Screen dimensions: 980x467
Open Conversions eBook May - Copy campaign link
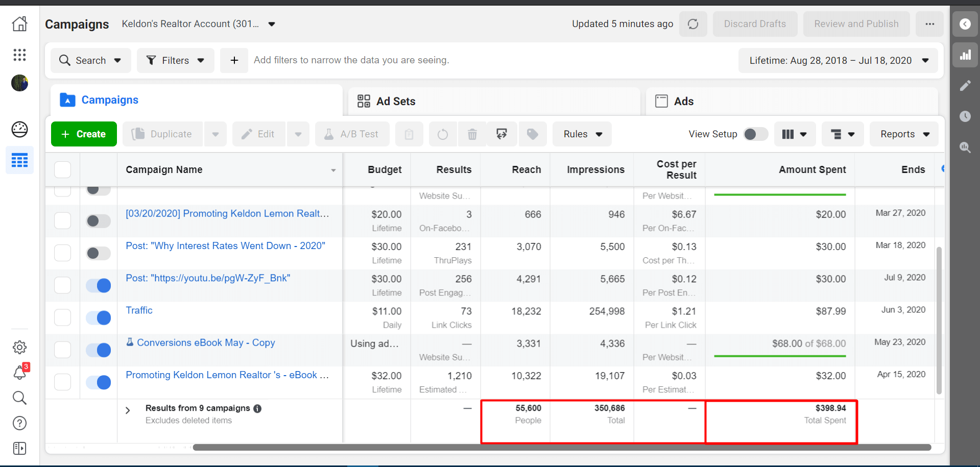click(x=206, y=342)
